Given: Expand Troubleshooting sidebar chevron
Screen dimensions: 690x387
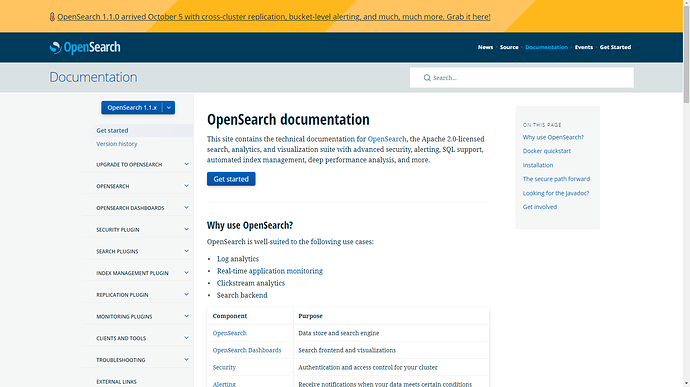Looking at the screenshot, I should tap(186, 360).
